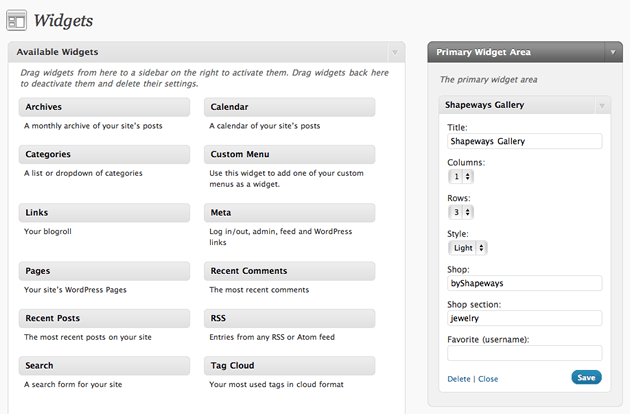Click 'Your blogroll' description
The height and width of the screenshot is (414, 630).
pyautogui.click(x=48, y=232)
